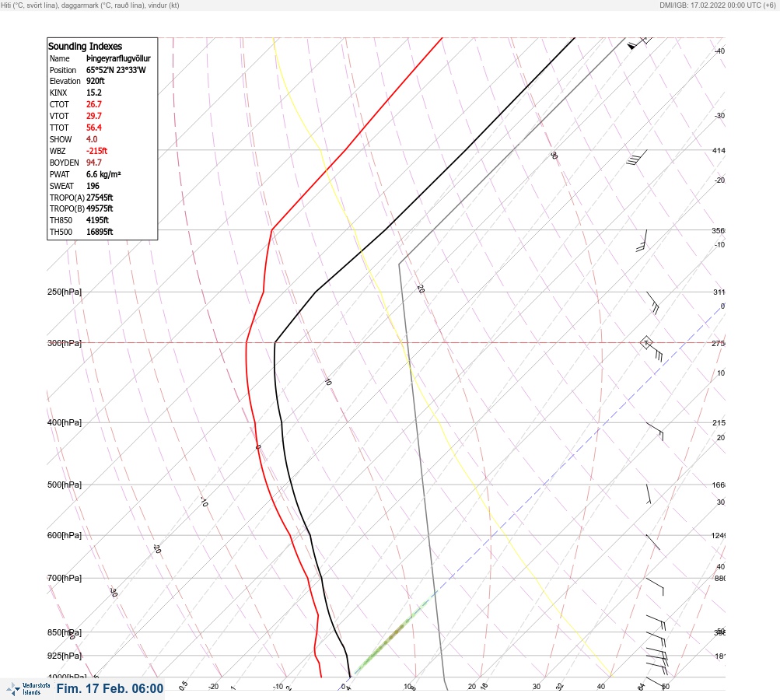Click the 0.5 mixing ratio label at bottom

pyautogui.click(x=184, y=685)
